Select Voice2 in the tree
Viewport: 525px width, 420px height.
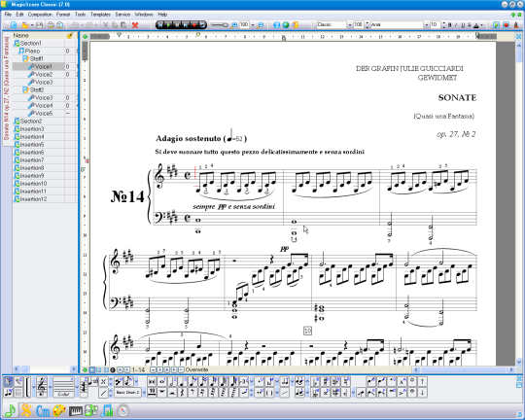tap(44, 74)
